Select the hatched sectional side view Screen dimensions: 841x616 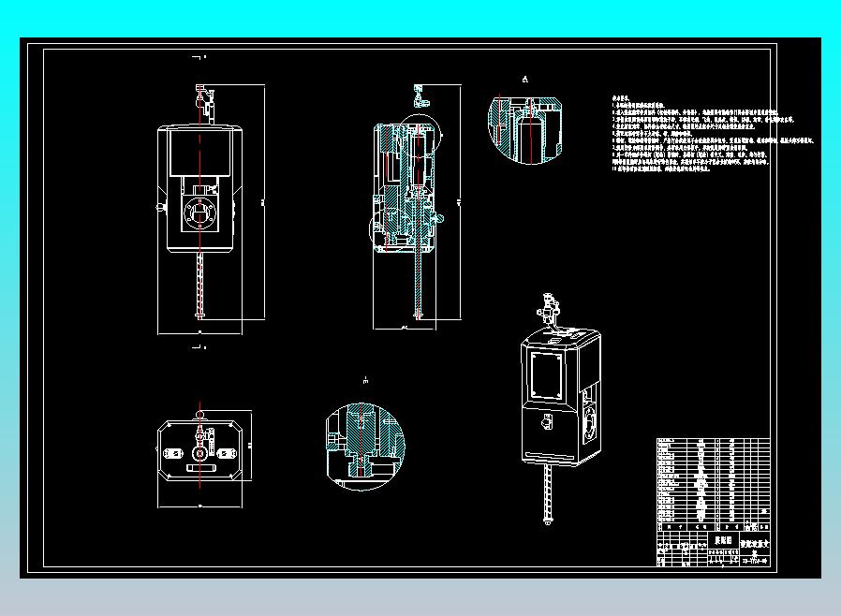coord(406,201)
